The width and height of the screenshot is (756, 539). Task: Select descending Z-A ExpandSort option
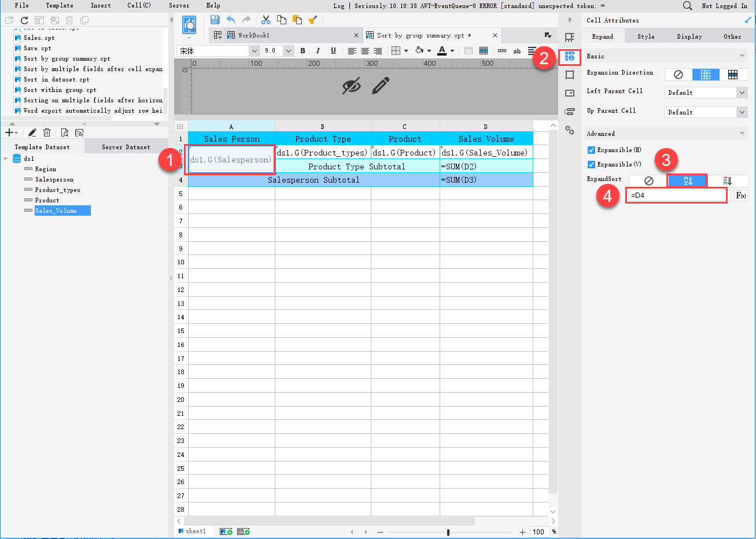coord(727,181)
